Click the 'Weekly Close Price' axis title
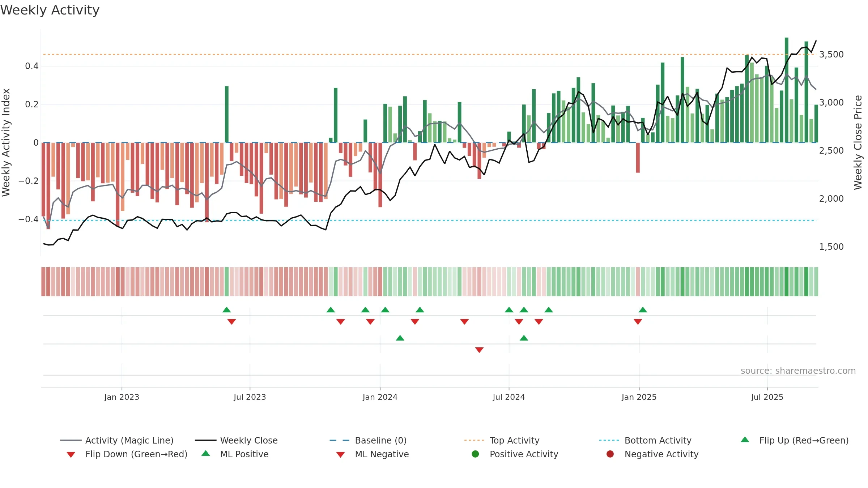This screenshot has height=488, width=868. click(858, 142)
